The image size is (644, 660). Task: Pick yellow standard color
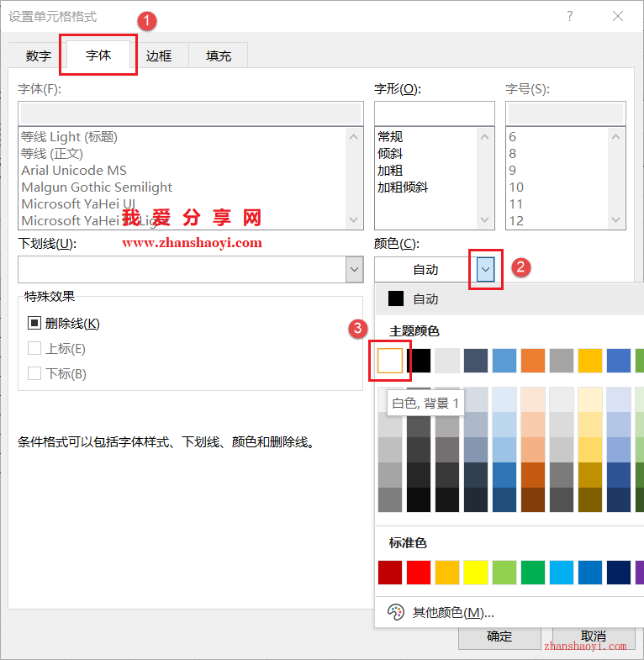(476, 573)
